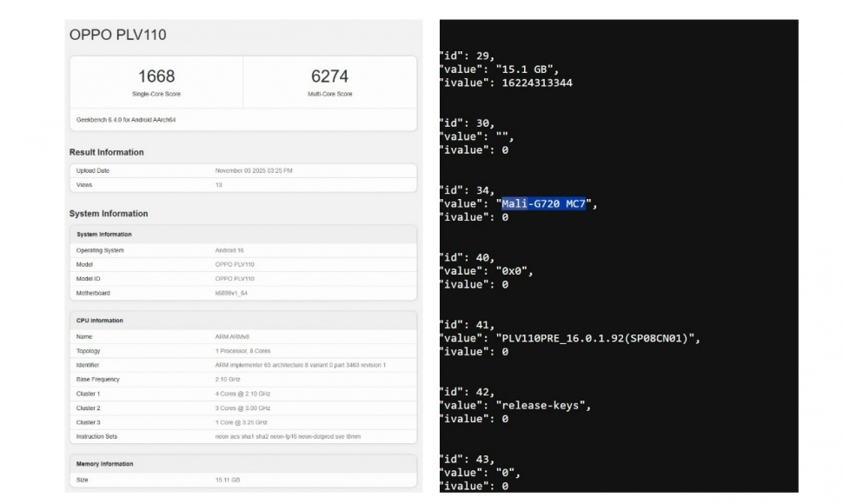Select the Android 16 operating system value
Screen dimensions: 843x504
click(x=230, y=250)
